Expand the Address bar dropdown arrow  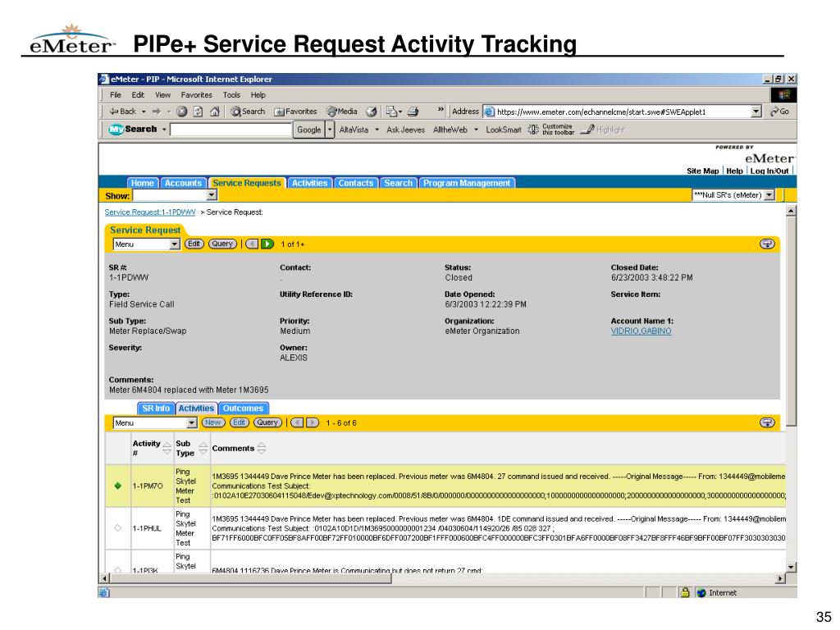[756, 112]
